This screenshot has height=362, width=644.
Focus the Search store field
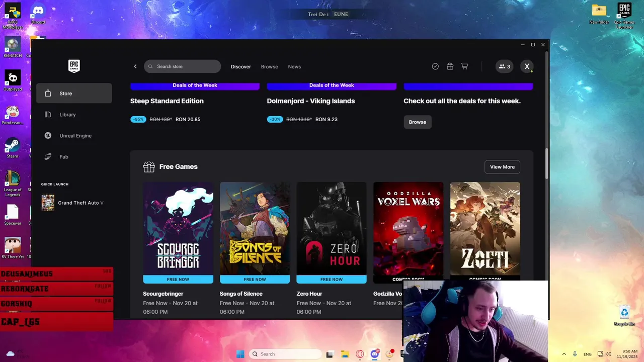coord(182,66)
